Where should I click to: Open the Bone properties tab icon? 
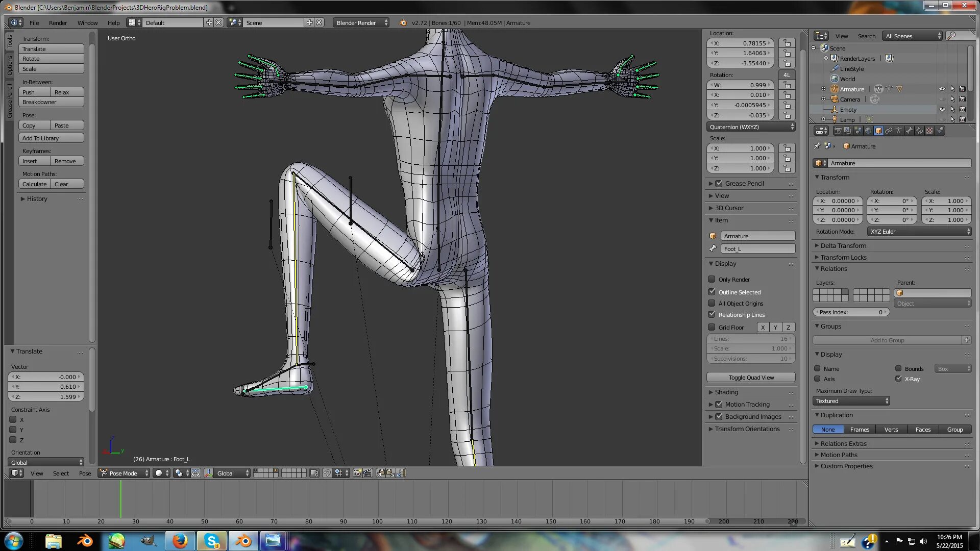(x=909, y=131)
